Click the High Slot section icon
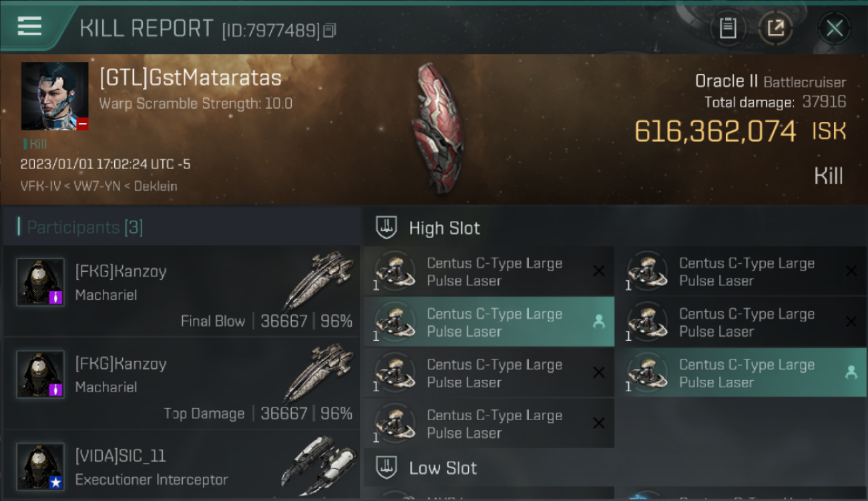The image size is (868, 501). pos(387,228)
